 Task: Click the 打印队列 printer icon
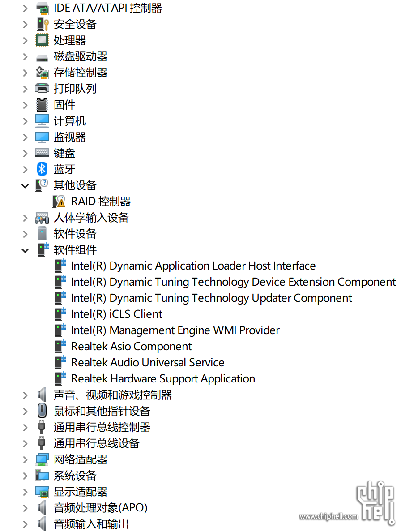42,89
